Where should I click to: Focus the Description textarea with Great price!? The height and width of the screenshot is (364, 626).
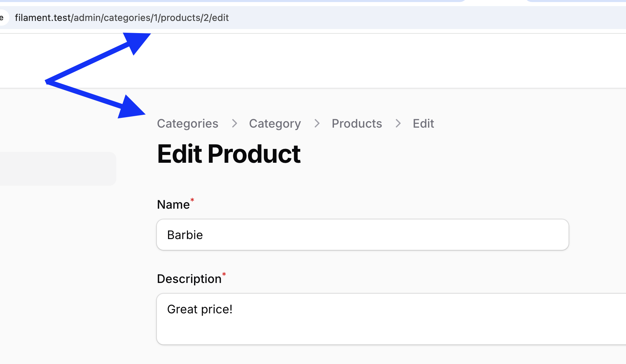(389, 319)
